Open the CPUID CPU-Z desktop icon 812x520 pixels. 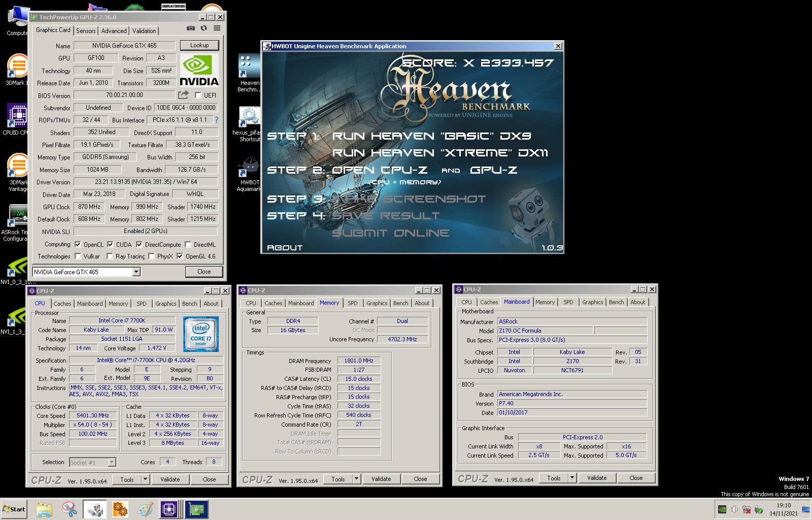(x=17, y=120)
